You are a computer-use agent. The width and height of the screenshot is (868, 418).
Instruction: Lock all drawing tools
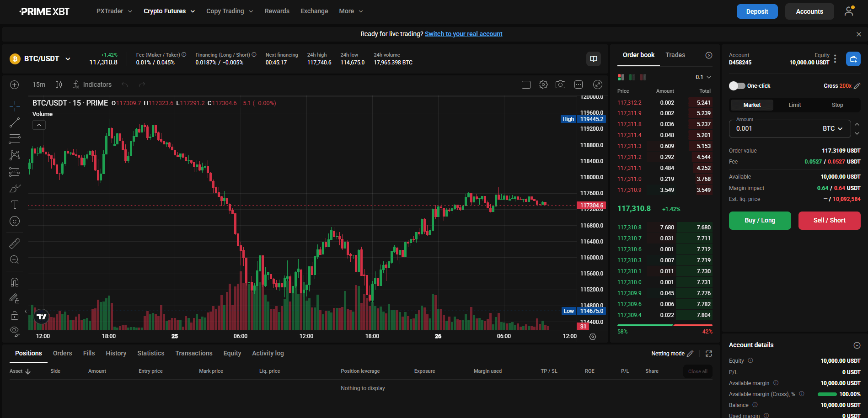(x=15, y=315)
